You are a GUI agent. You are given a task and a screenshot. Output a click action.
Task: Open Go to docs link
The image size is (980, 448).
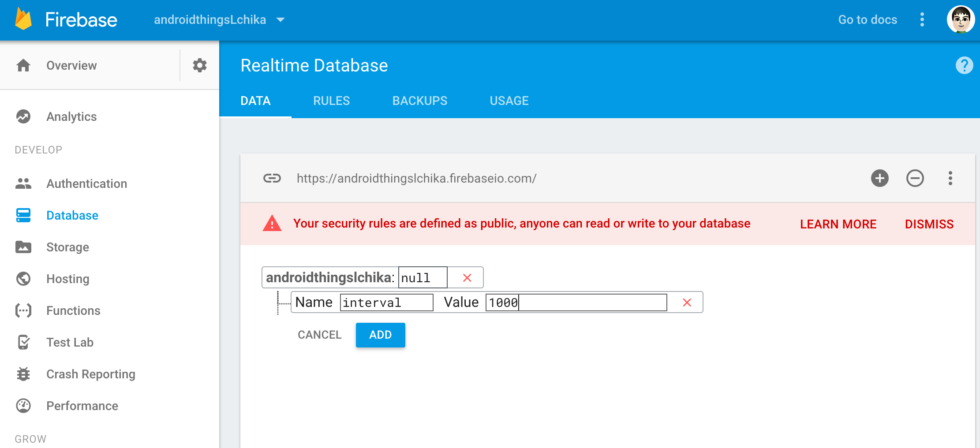pyautogui.click(x=868, y=20)
